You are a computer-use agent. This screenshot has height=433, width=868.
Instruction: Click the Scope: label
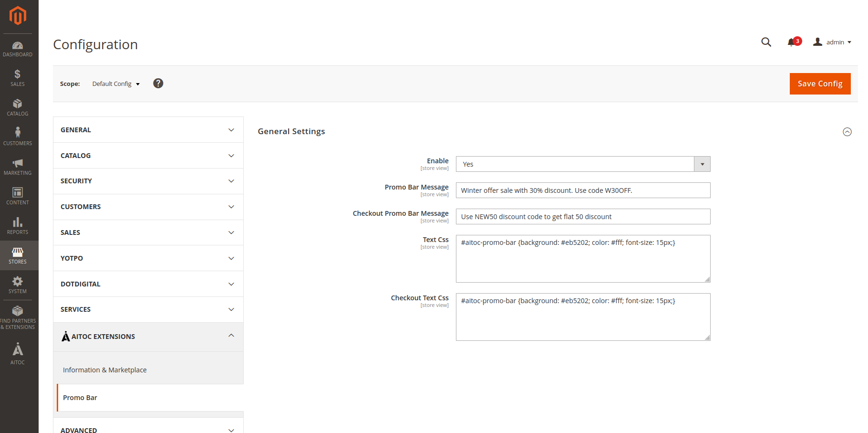tap(70, 84)
